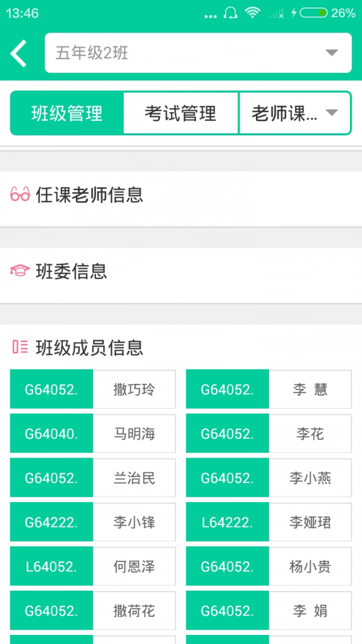
Task: Switch to the 考试管理 tab
Action: [x=180, y=113]
